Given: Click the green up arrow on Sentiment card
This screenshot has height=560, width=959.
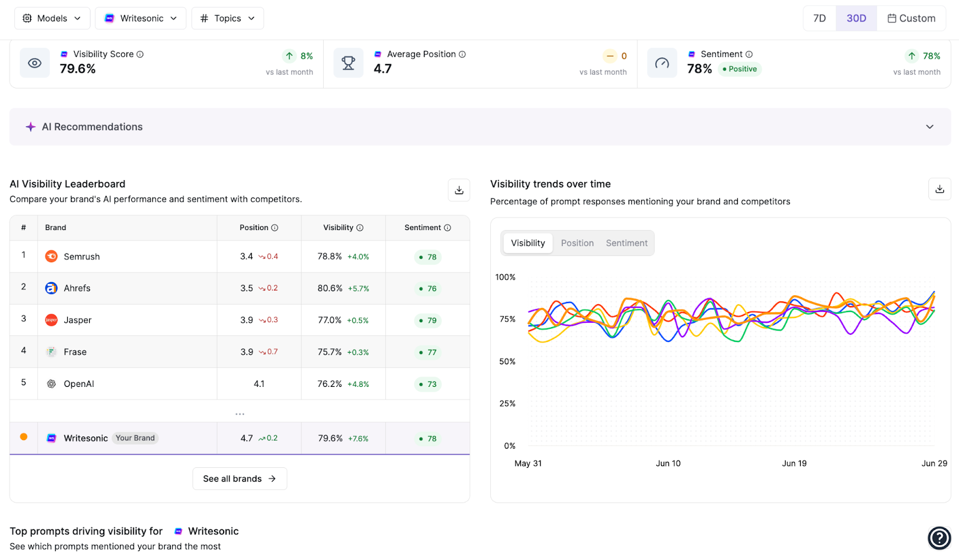Looking at the screenshot, I should pyautogui.click(x=912, y=56).
